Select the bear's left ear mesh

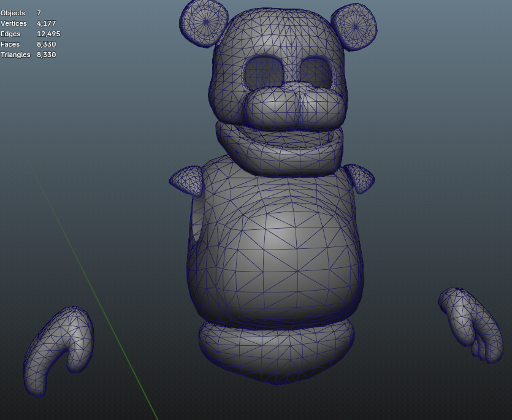coord(203,23)
